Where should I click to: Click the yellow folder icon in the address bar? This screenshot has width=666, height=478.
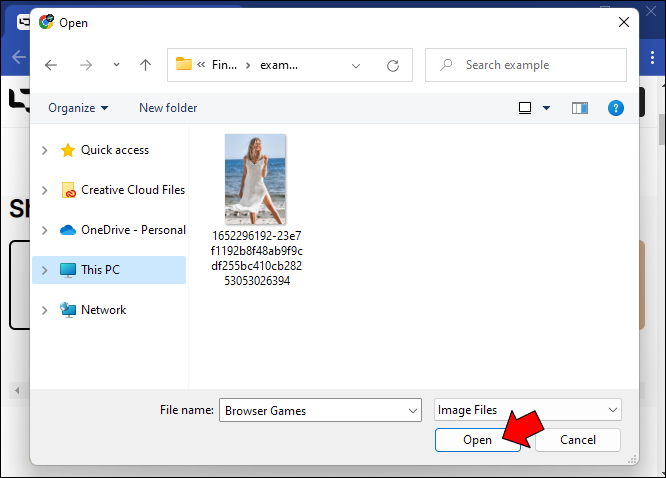183,64
